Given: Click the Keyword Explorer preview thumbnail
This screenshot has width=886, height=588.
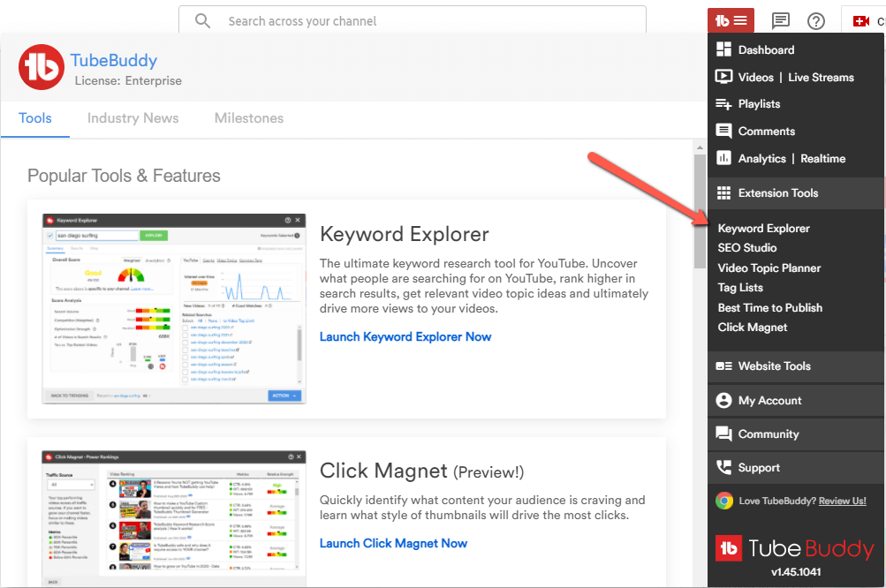Looking at the screenshot, I should 173,308.
